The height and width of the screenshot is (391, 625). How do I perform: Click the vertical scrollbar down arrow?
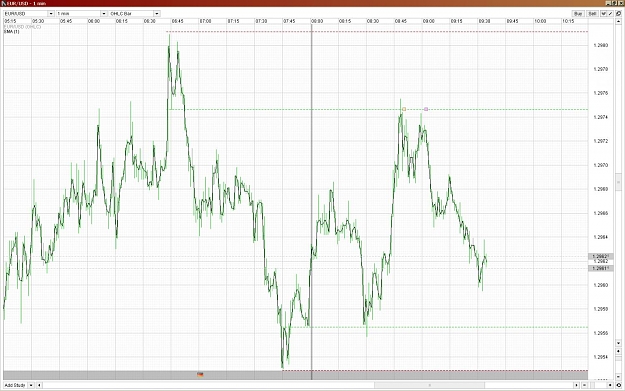coord(619,343)
